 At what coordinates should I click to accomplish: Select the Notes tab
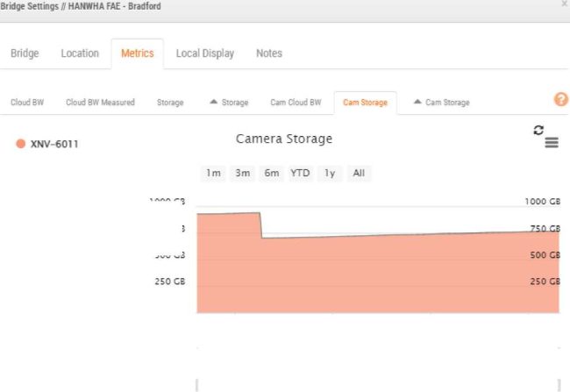pos(269,53)
